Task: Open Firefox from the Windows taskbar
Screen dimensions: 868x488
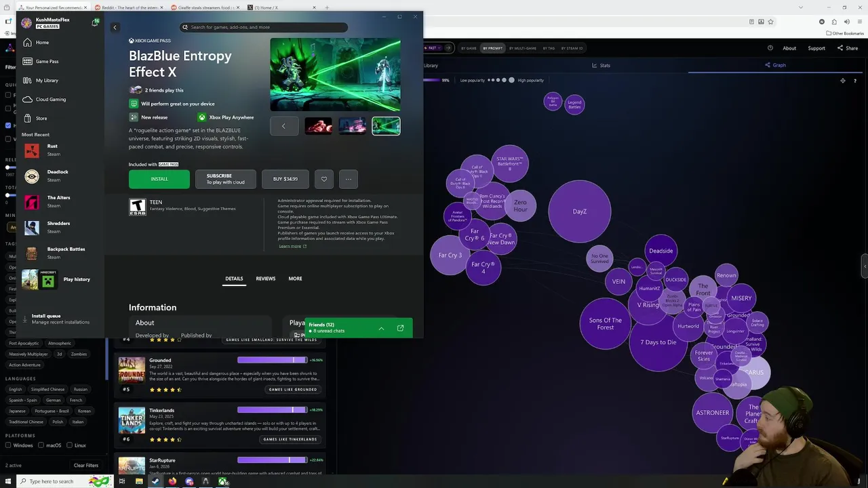Action: (172, 481)
